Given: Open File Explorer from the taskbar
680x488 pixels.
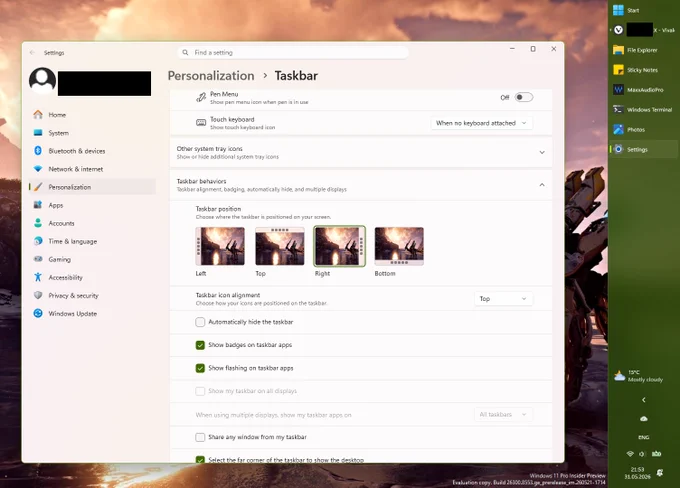Looking at the screenshot, I should click(x=643, y=50).
